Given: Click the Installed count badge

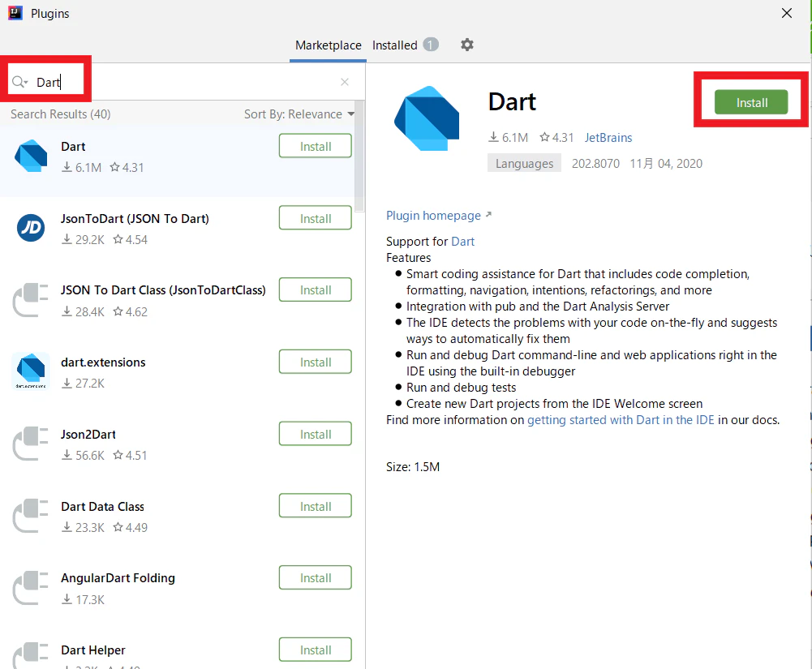Looking at the screenshot, I should 431,45.
